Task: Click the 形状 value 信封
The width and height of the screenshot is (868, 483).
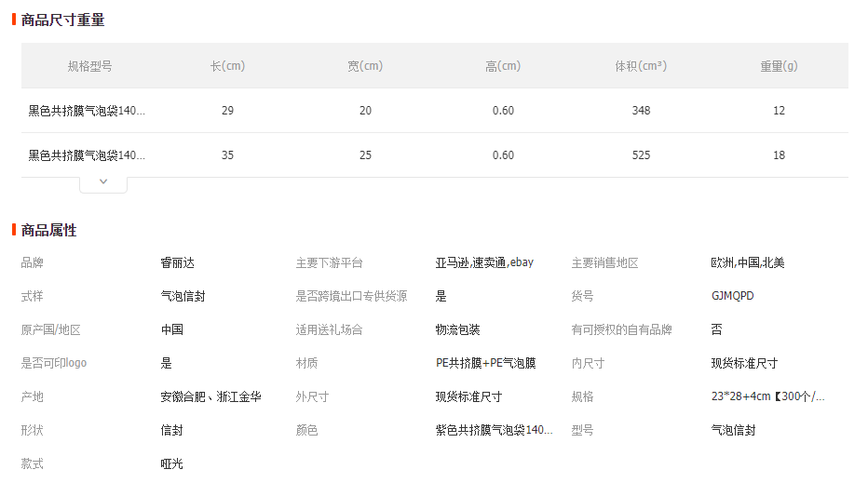Action: click(x=172, y=430)
